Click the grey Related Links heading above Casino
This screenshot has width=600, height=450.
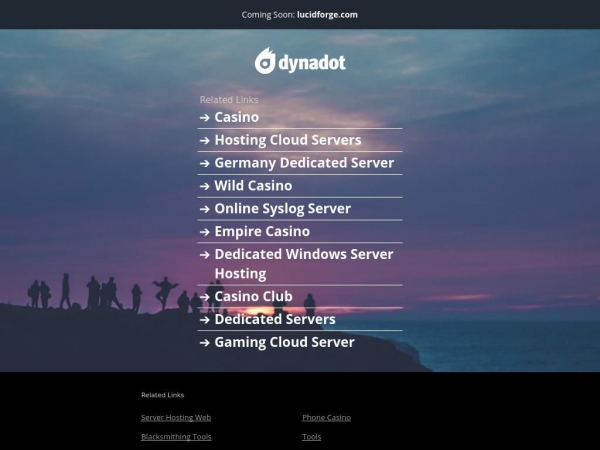tap(229, 100)
